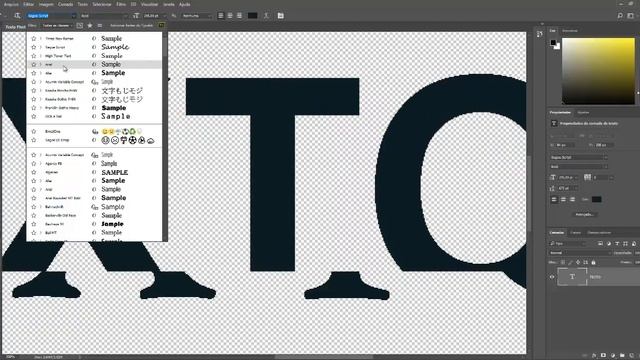
Task: Filter layers by pixel layer icon
Action: [600, 244]
